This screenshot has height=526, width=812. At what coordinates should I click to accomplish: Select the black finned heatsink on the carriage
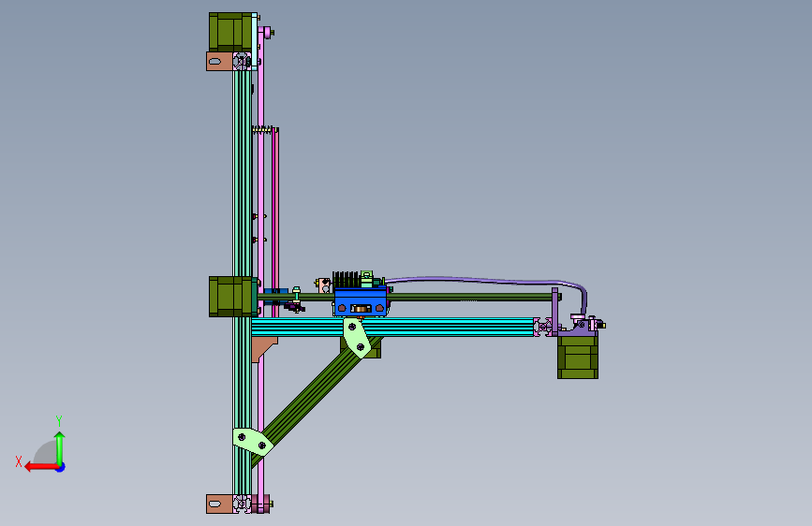346,280
